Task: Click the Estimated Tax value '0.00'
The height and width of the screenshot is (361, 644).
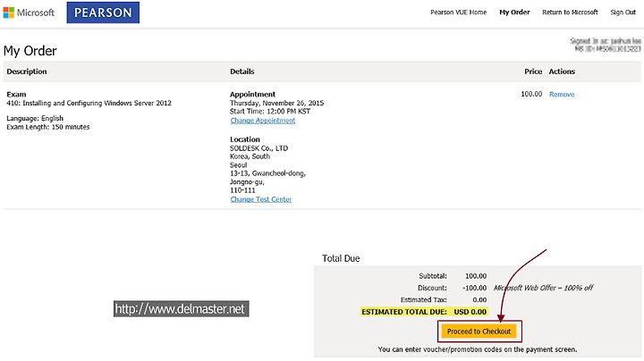Action: pyautogui.click(x=479, y=300)
